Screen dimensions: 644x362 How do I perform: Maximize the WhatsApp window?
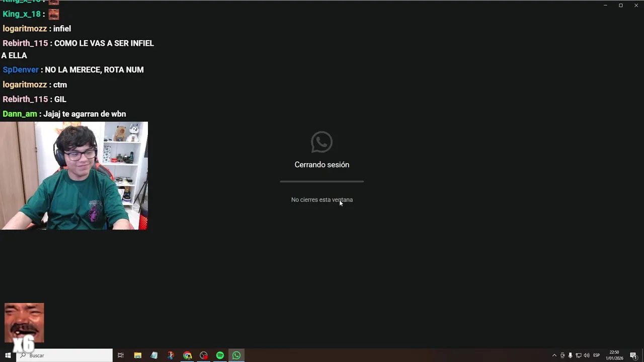[620, 5]
